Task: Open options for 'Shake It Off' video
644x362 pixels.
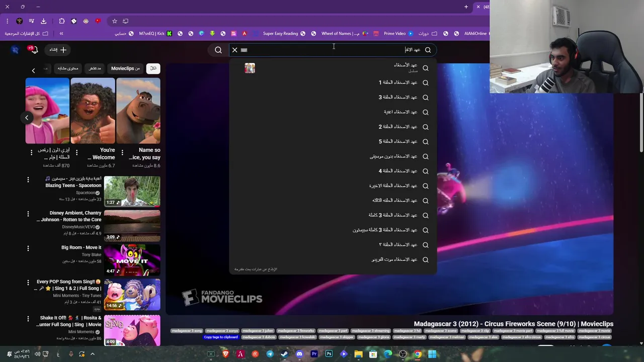Action: click(28, 318)
